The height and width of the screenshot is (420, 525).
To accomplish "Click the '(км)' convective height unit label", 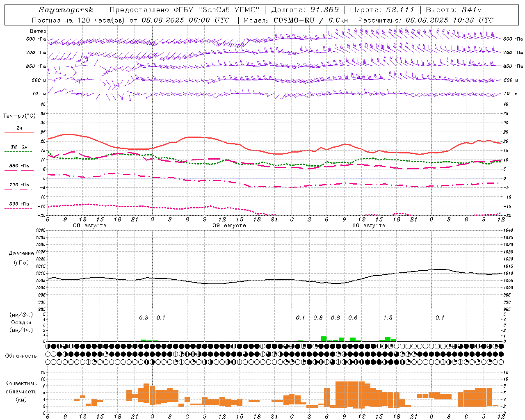I will click(x=21, y=399).
